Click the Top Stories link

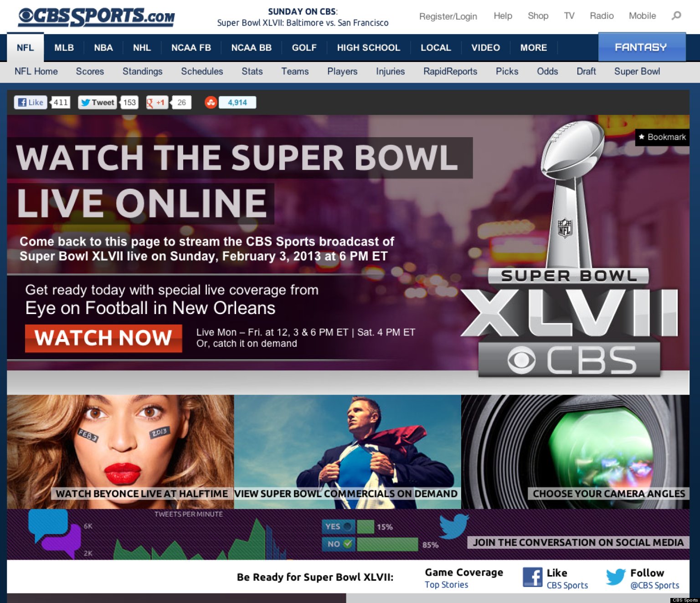pyautogui.click(x=446, y=585)
